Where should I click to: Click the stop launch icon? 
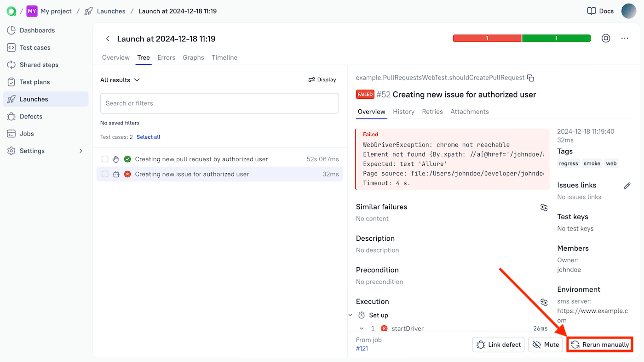coord(606,39)
